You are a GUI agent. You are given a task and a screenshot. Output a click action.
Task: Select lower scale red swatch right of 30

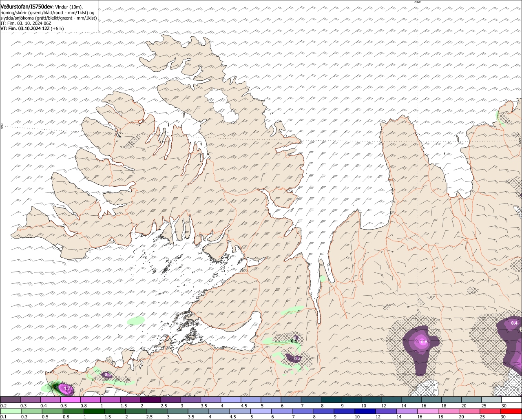pos(511,411)
